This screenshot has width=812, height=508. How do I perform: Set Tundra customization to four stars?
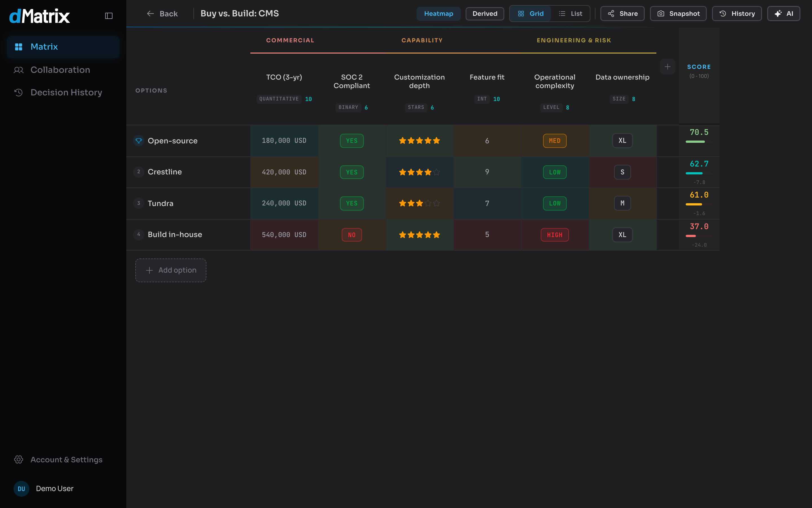click(428, 203)
